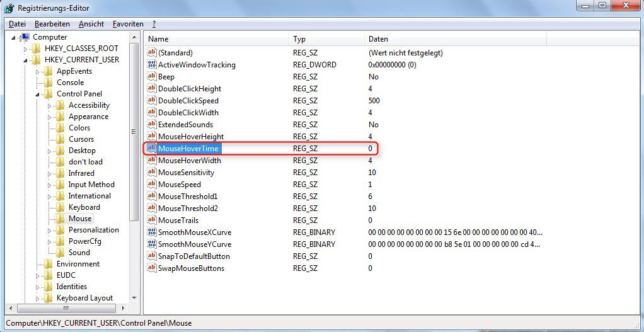This screenshot has width=644, height=332.
Task: Select the PowerCfg tree item
Action: coord(84,241)
